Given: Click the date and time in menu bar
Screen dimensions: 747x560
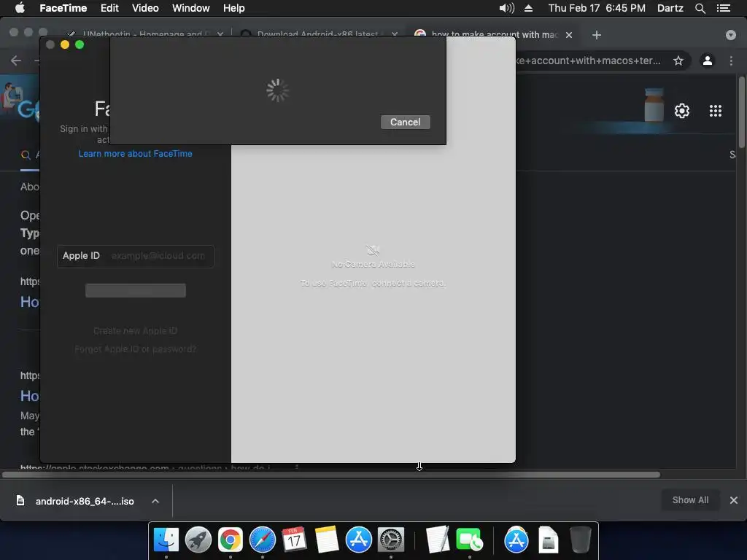Looking at the screenshot, I should 597,8.
